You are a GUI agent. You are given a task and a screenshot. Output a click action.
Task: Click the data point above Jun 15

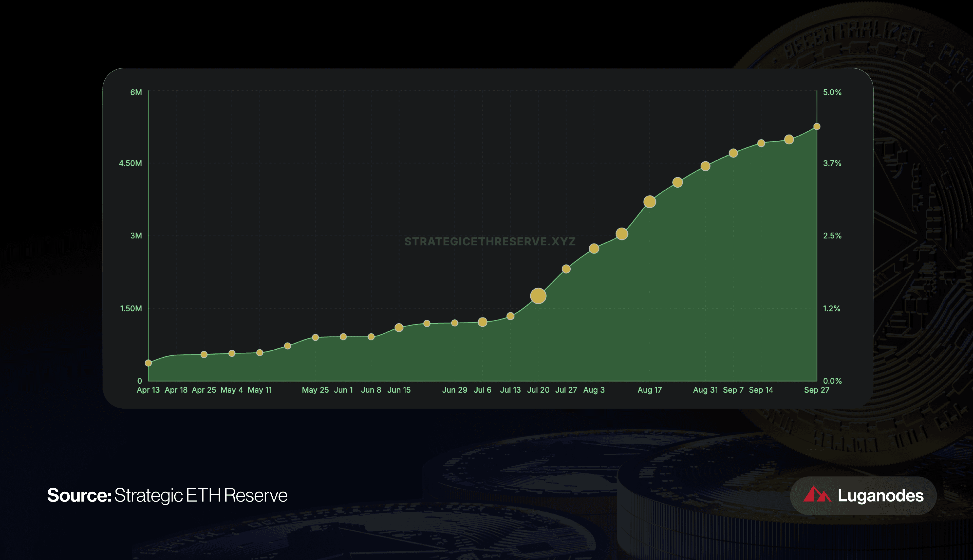point(399,328)
